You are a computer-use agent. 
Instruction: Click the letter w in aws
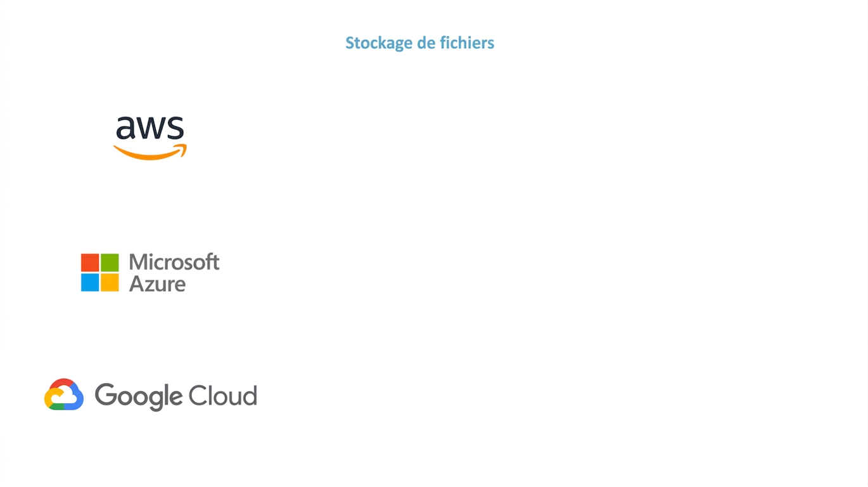[x=151, y=129]
